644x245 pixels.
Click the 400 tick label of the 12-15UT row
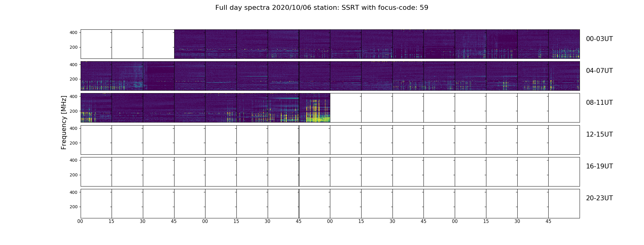click(74, 128)
